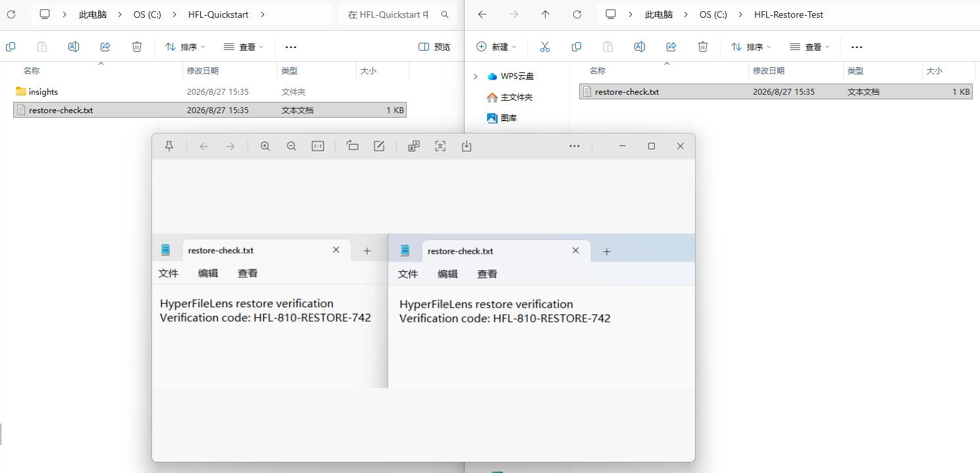Open 文件 menu in the left Notepad

tap(168, 274)
